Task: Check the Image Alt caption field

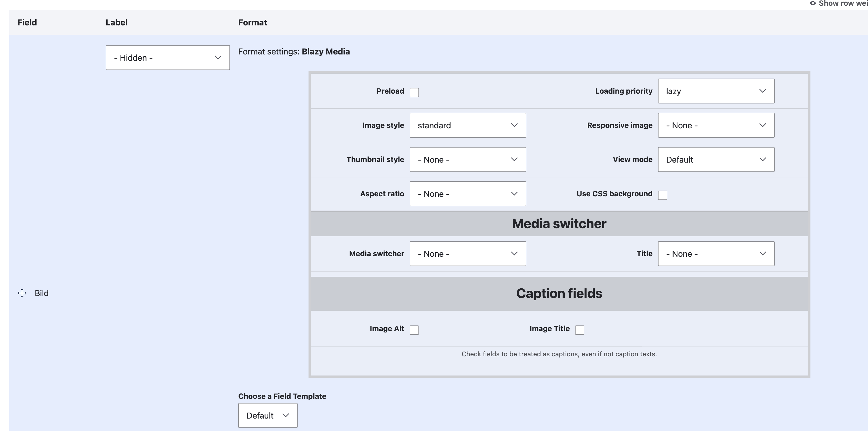Action: pyautogui.click(x=414, y=330)
